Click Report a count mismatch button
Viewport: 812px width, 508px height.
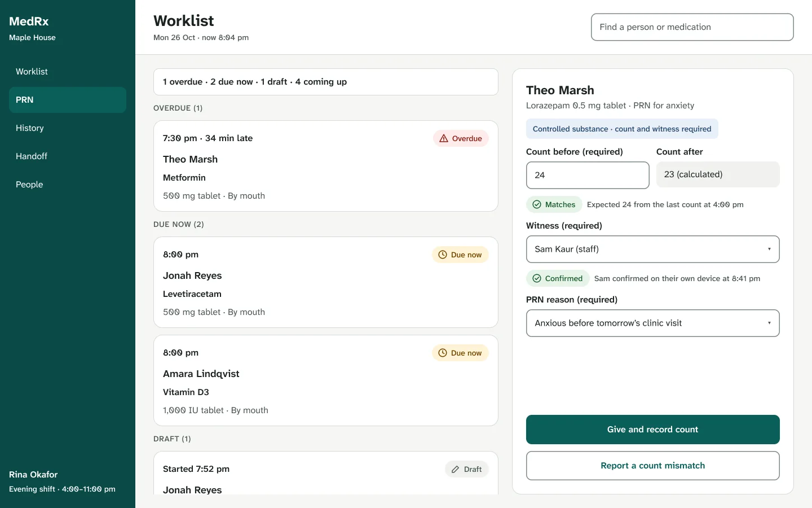[x=653, y=466]
